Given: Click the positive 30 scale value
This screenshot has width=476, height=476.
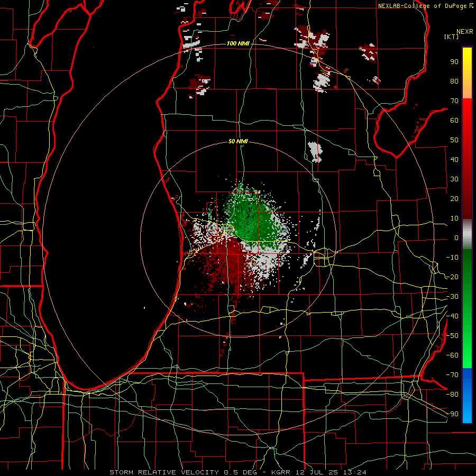Looking at the screenshot, I should [454, 179].
